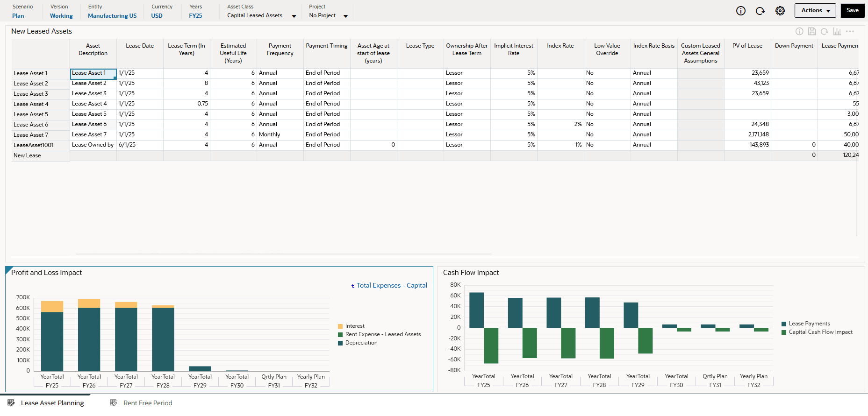The image size is (868, 416).
Task: Click the top toolbar refresh icon
Action: (760, 11)
